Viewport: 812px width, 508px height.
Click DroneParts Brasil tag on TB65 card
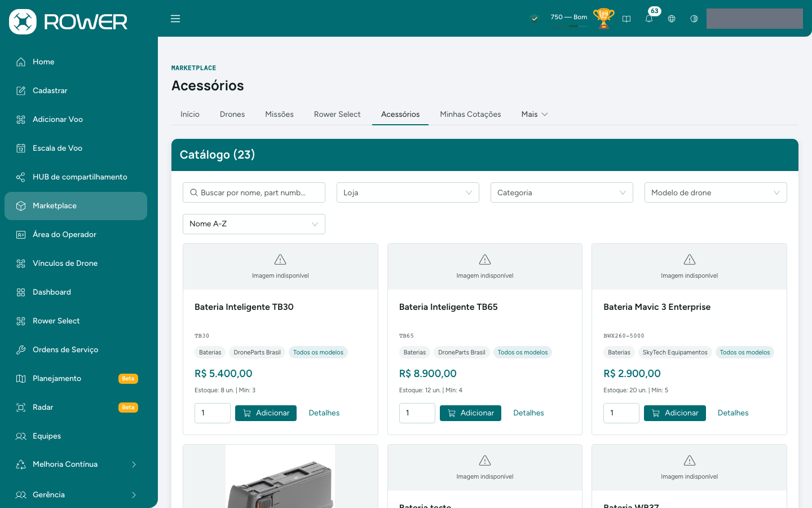(462, 352)
